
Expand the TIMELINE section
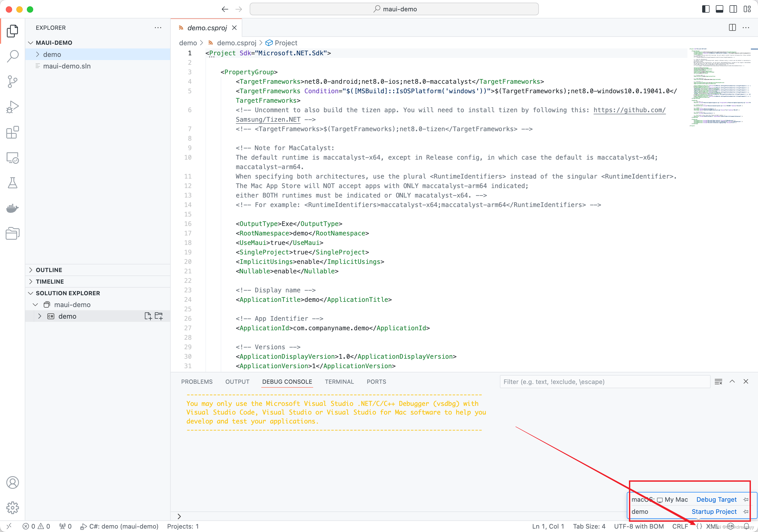pyautogui.click(x=50, y=282)
